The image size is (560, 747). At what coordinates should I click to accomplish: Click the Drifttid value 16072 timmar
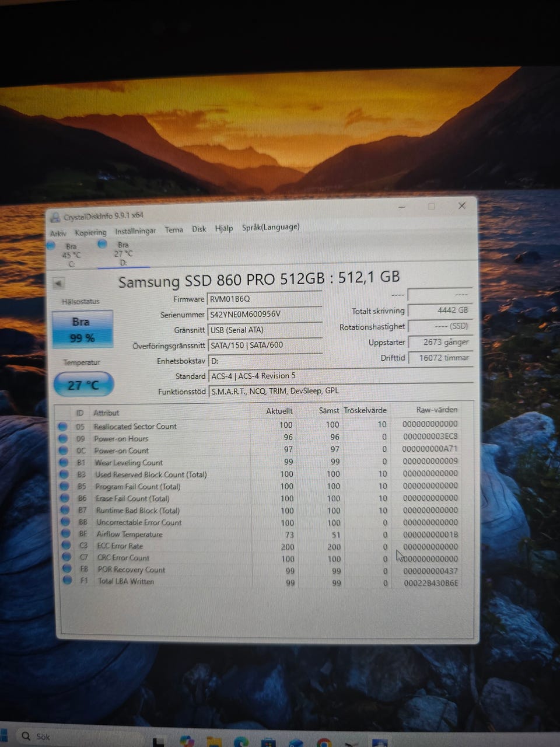point(440,358)
